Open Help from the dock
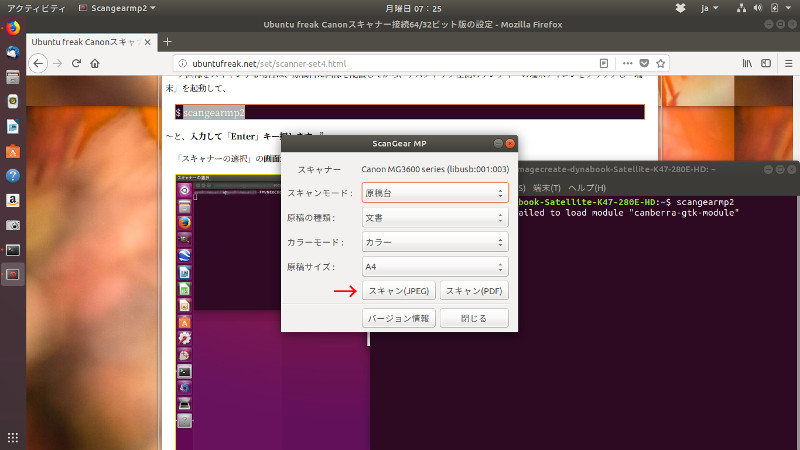 pos(13,176)
